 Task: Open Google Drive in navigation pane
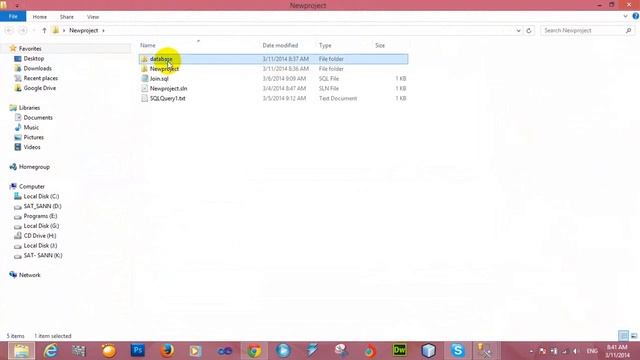click(x=40, y=88)
